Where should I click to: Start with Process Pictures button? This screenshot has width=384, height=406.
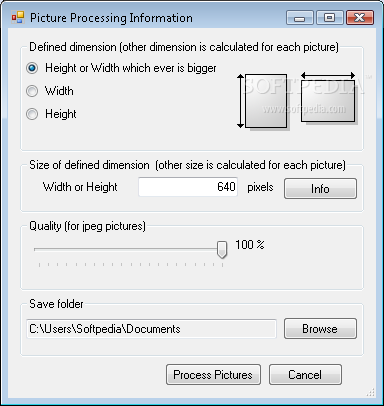tap(213, 375)
